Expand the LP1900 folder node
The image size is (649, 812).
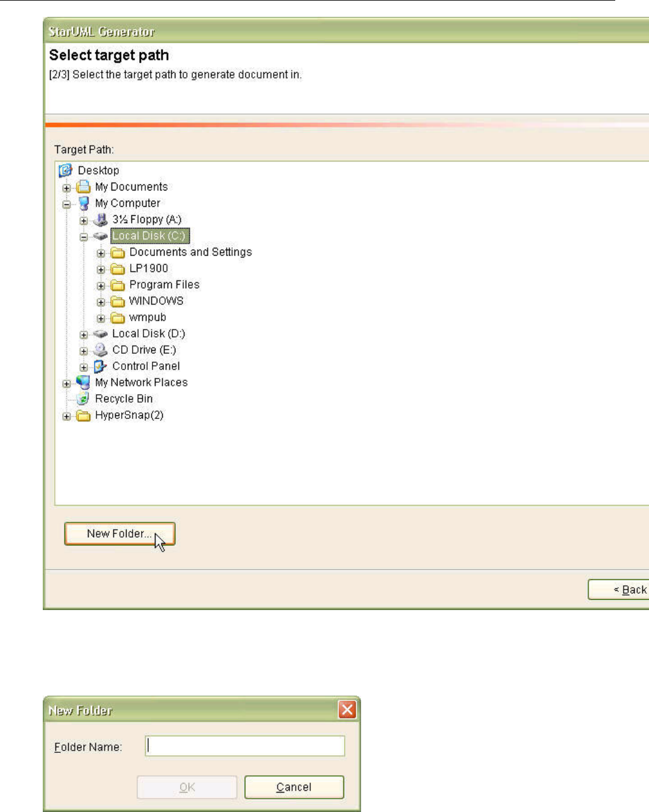tap(101, 269)
